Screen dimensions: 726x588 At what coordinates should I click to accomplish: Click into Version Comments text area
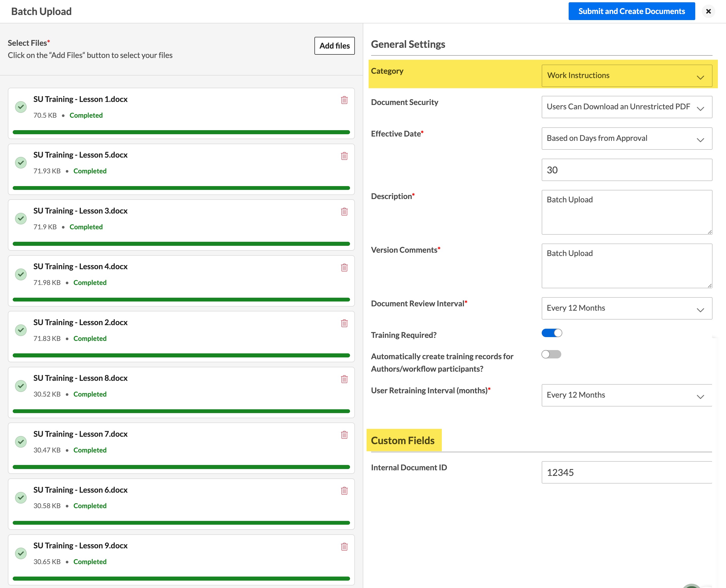[627, 266]
